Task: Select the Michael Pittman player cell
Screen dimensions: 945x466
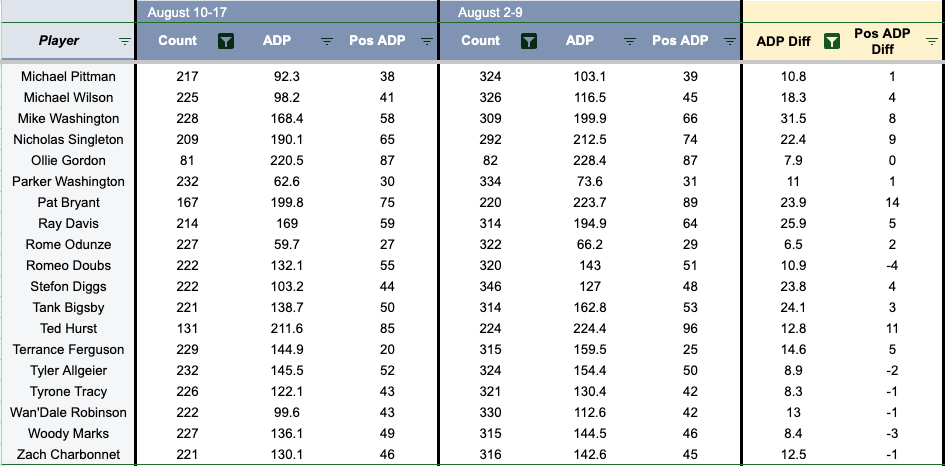Action: (68, 77)
